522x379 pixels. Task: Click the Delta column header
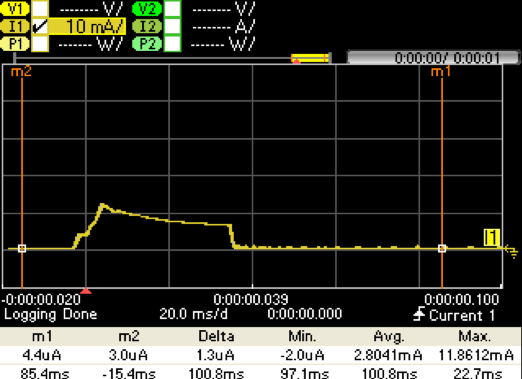[216, 336]
